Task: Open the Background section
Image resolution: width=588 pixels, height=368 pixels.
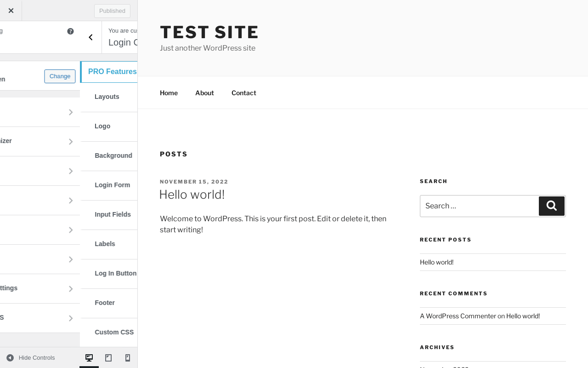Action: click(113, 155)
